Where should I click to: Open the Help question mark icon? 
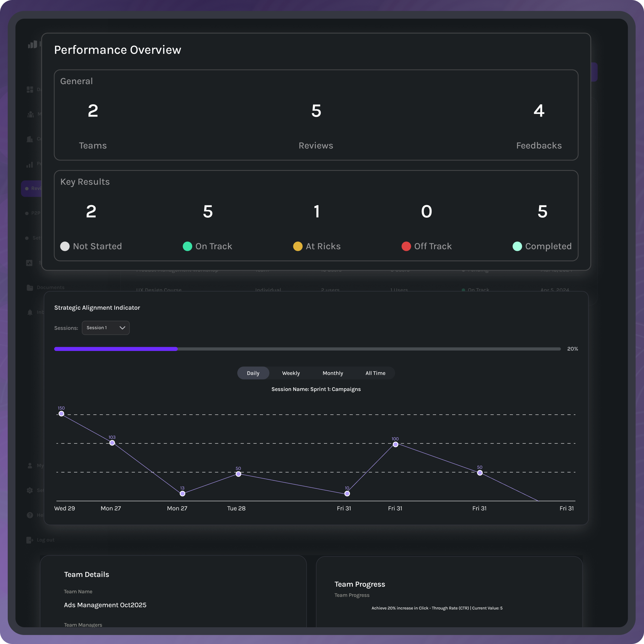coord(30,515)
